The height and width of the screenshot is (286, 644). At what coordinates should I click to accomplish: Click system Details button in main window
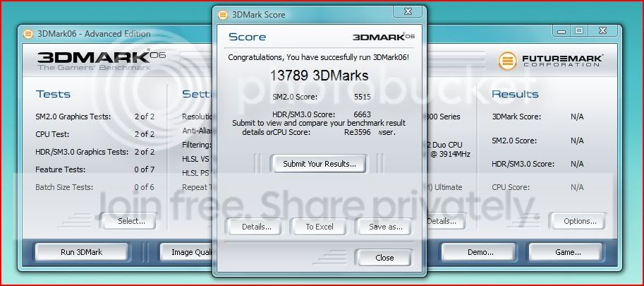pyautogui.click(x=445, y=221)
